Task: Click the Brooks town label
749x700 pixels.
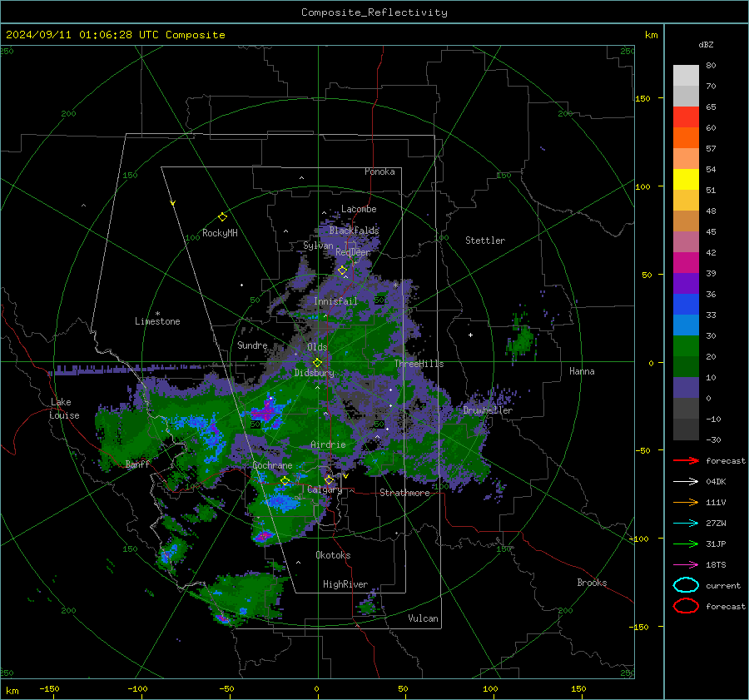Action: 592,583
